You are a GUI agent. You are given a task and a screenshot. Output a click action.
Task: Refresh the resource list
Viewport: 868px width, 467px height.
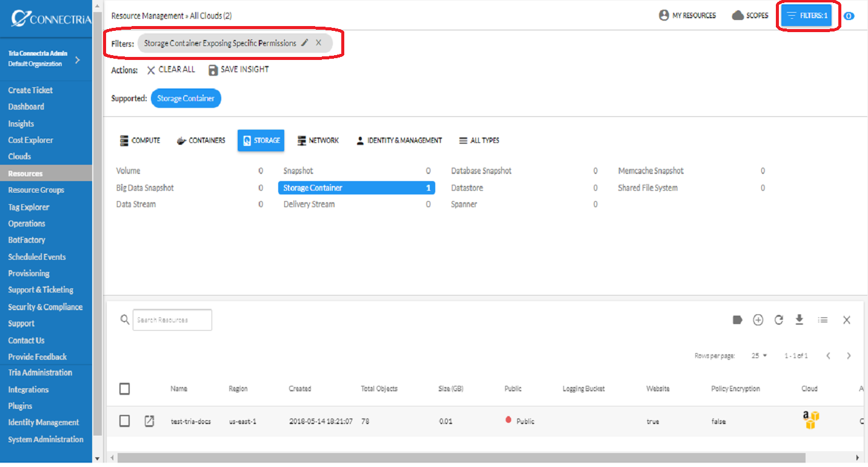click(x=779, y=320)
